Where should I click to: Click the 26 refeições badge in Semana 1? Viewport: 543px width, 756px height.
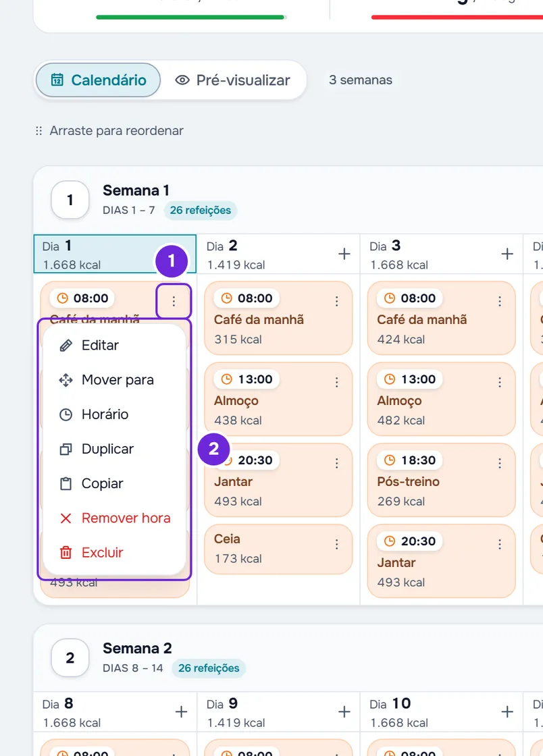200,210
